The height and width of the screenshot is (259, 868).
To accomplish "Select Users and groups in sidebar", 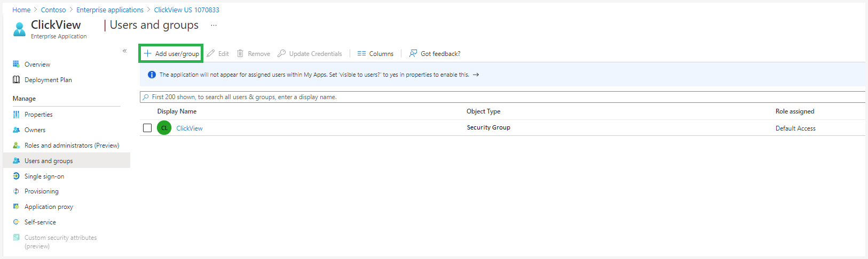I will coord(67,161).
